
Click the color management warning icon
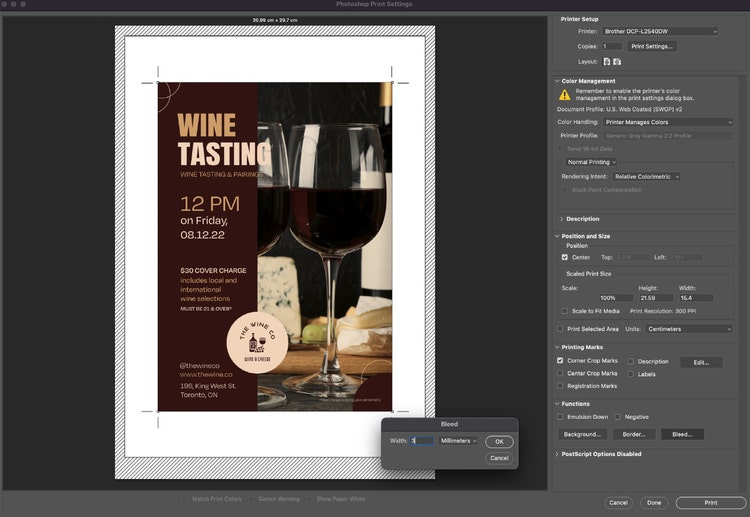click(x=565, y=95)
